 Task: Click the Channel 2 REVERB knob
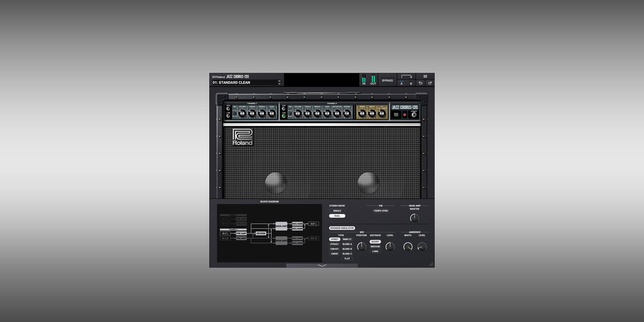(x=347, y=114)
